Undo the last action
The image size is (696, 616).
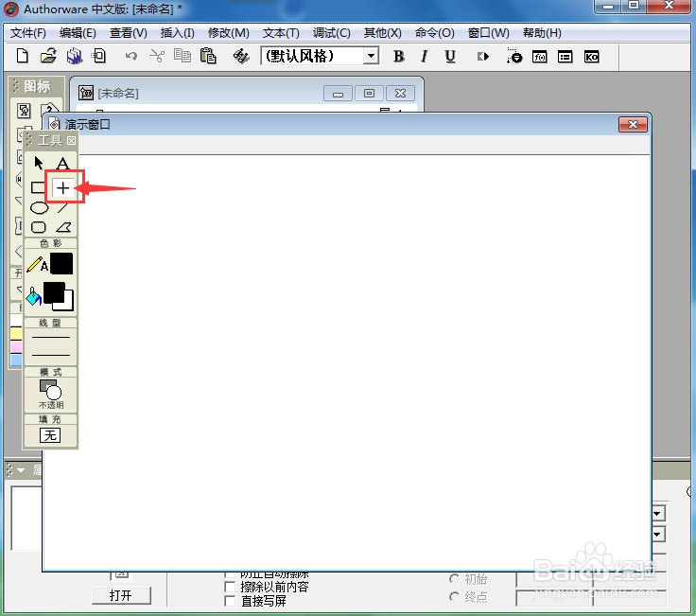tap(130, 57)
